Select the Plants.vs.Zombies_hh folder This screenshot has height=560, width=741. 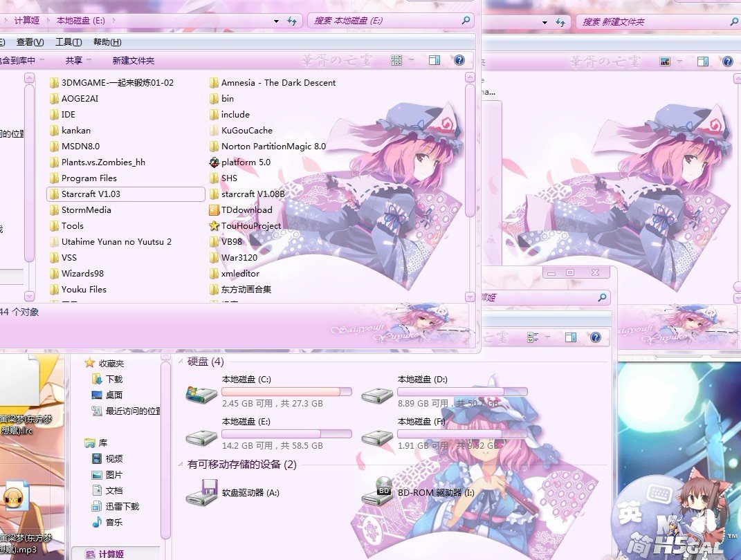tap(98, 162)
